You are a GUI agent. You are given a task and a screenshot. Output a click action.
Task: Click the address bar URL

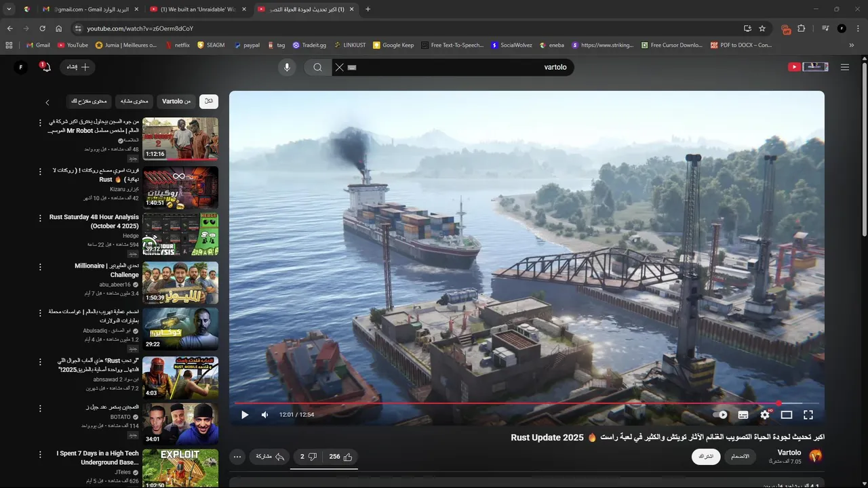click(x=140, y=28)
